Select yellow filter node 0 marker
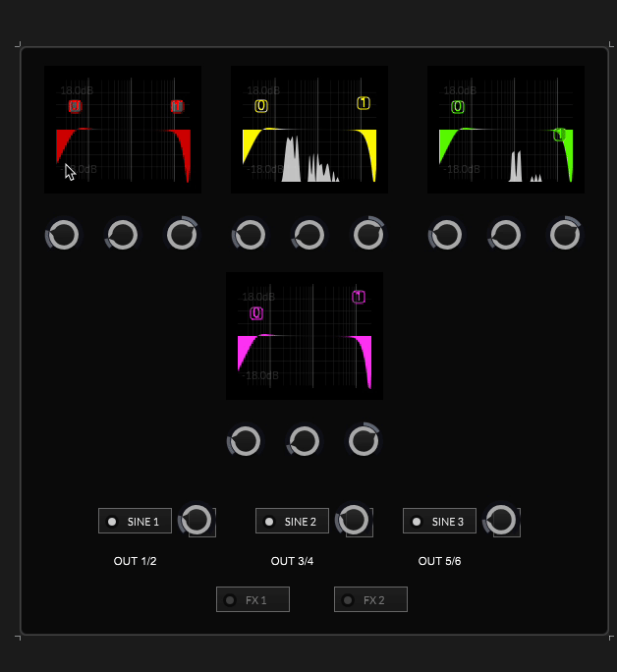Viewport: 617px width, 672px height. [261, 106]
